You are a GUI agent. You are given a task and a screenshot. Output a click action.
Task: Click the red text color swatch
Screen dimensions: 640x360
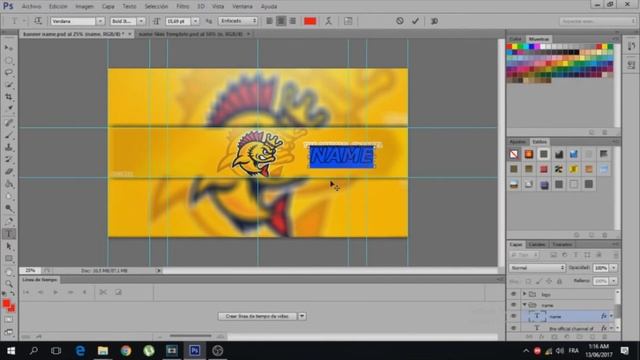pyautogui.click(x=310, y=21)
